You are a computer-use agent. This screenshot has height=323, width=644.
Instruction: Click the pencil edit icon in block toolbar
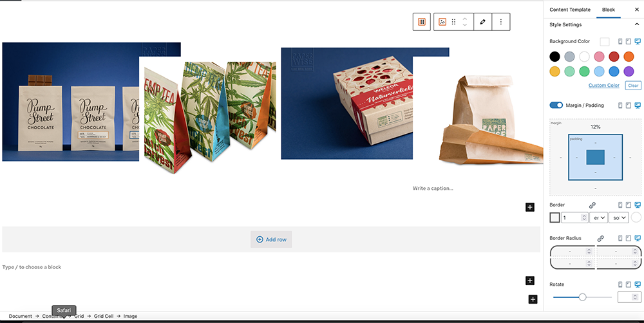pos(482,22)
